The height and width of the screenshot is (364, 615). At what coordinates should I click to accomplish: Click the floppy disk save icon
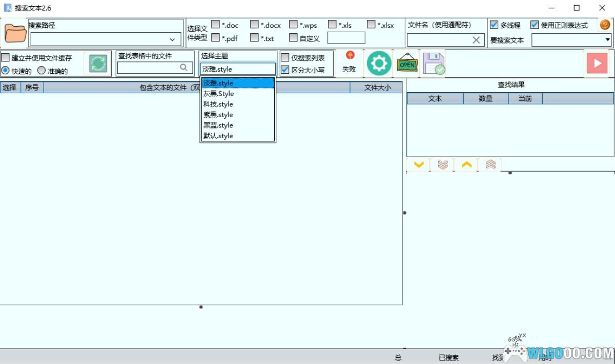434,63
